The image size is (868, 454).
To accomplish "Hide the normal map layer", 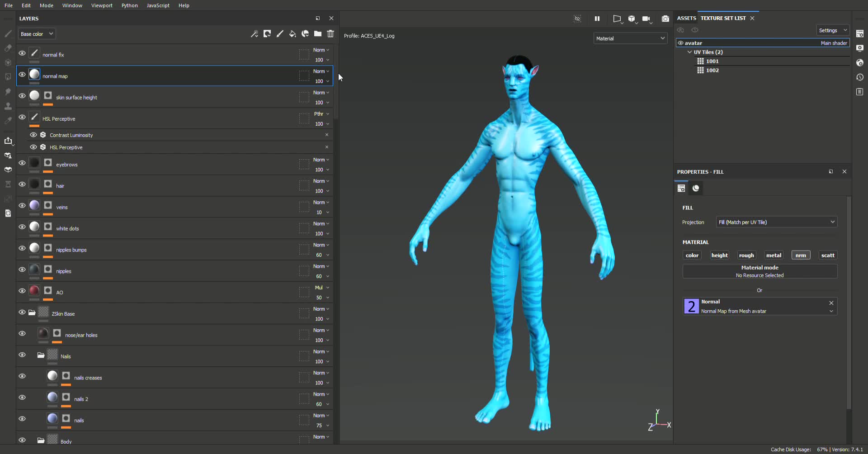I will [22, 74].
